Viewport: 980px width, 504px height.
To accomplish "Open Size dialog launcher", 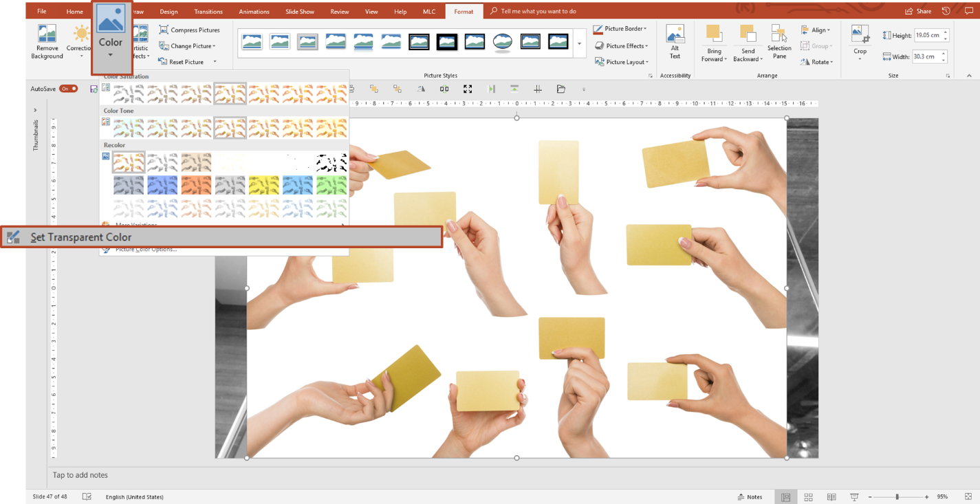I will pos(947,76).
